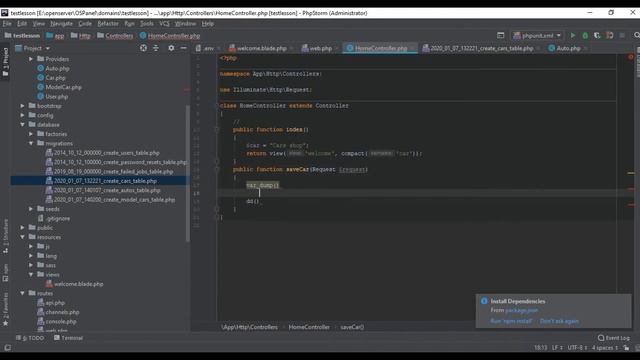Viewport: 640px width, 360px height.
Task: Open the VCS menu
Action: [x=164, y=24]
